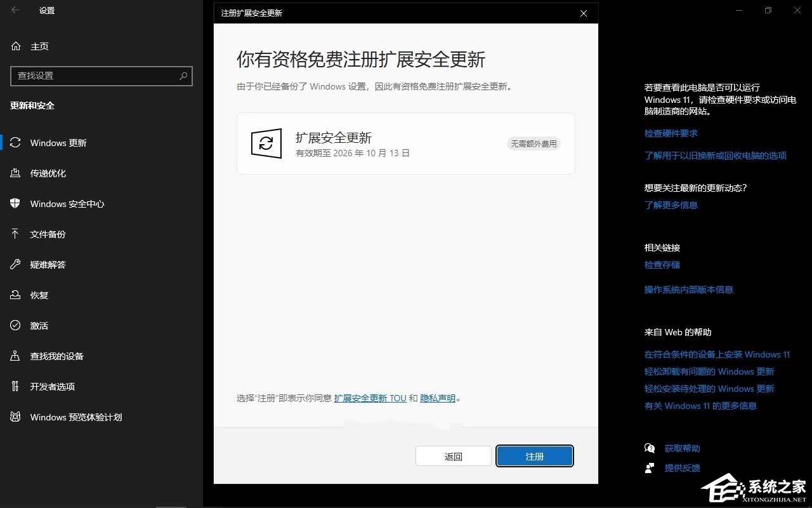This screenshot has height=508, width=812.
Task: Click the Windows 预览体验计划 icon
Action: point(15,417)
